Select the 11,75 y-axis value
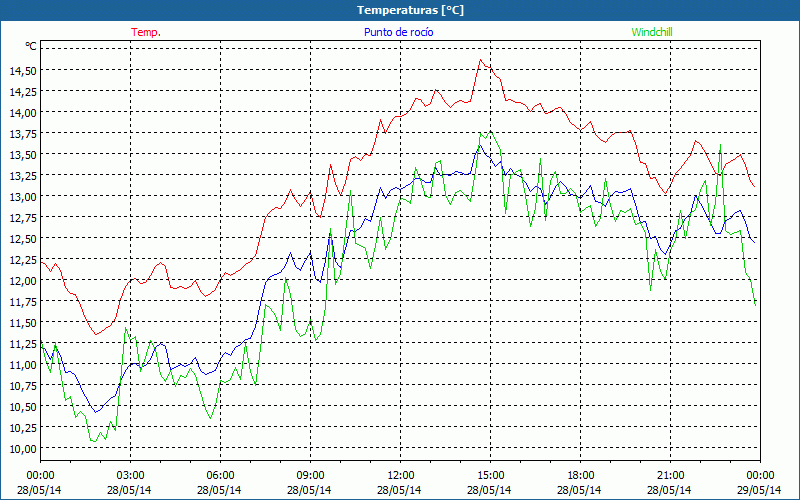This screenshot has height=500, width=800. (x=23, y=302)
